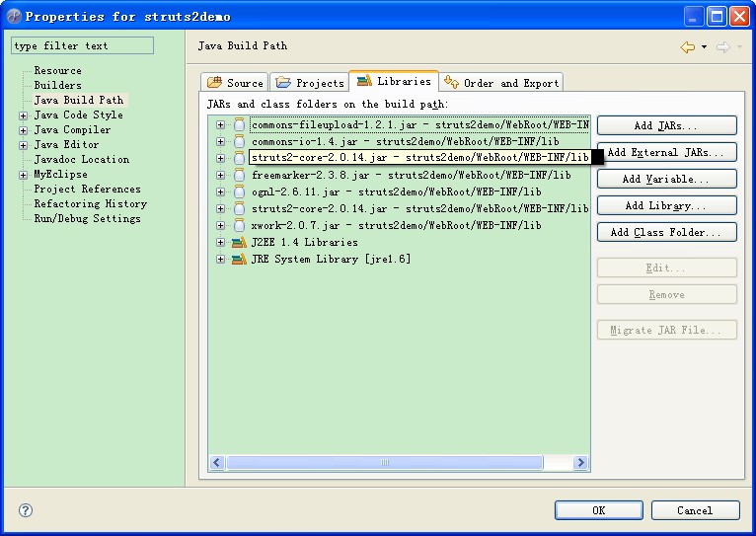Image resolution: width=756 pixels, height=536 pixels.
Task: Switch to the Projects tab
Action: tap(310, 83)
